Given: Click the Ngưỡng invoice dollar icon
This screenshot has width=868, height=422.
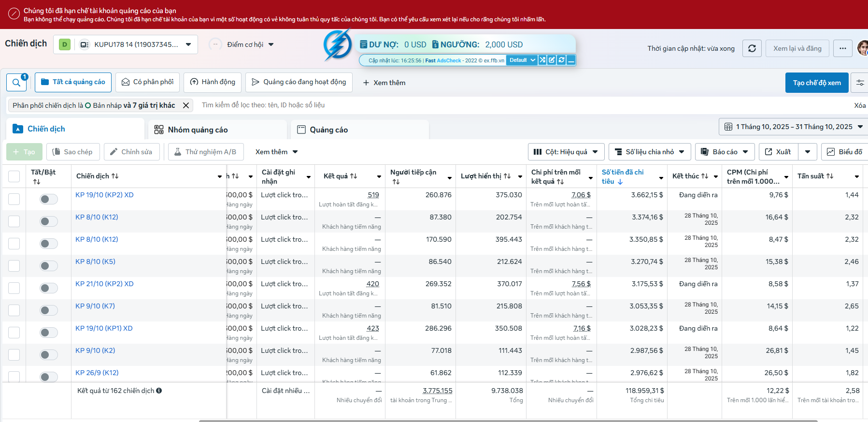Looking at the screenshot, I should [x=435, y=44].
